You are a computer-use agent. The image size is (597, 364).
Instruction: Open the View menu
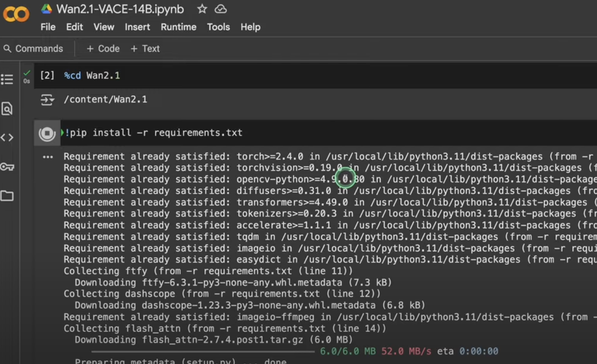click(104, 27)
